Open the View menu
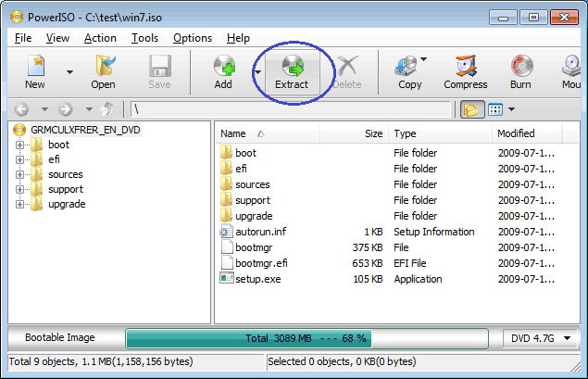 [x=57, y=38]
